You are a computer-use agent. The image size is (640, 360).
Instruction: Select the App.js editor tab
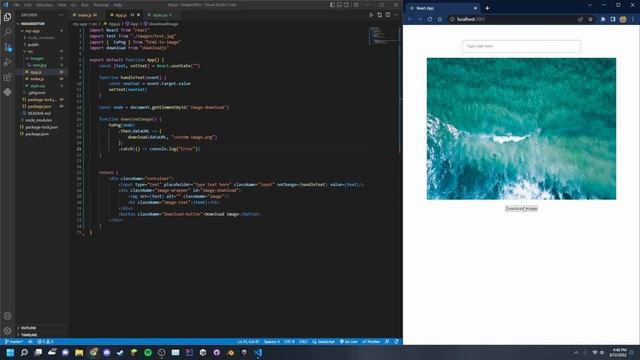coord(121,15)
